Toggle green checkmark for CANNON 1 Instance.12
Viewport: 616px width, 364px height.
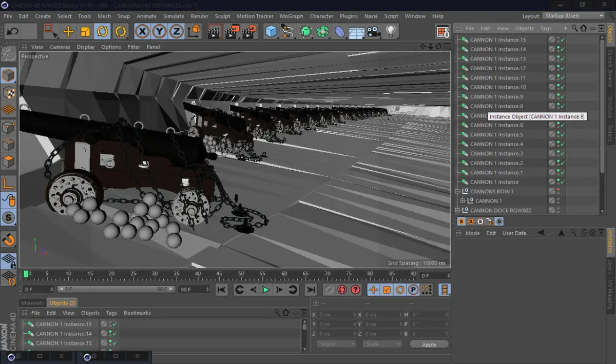pos(563,68)
